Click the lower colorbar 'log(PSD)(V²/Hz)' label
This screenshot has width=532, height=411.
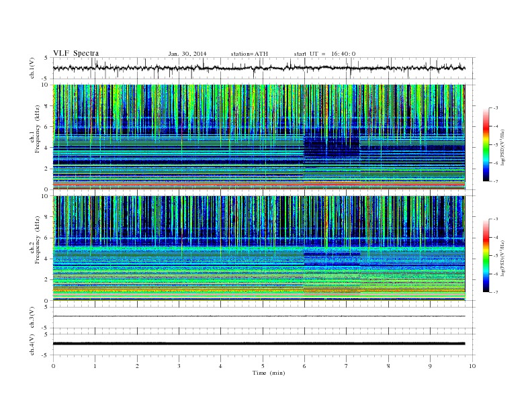click(503, 258)
